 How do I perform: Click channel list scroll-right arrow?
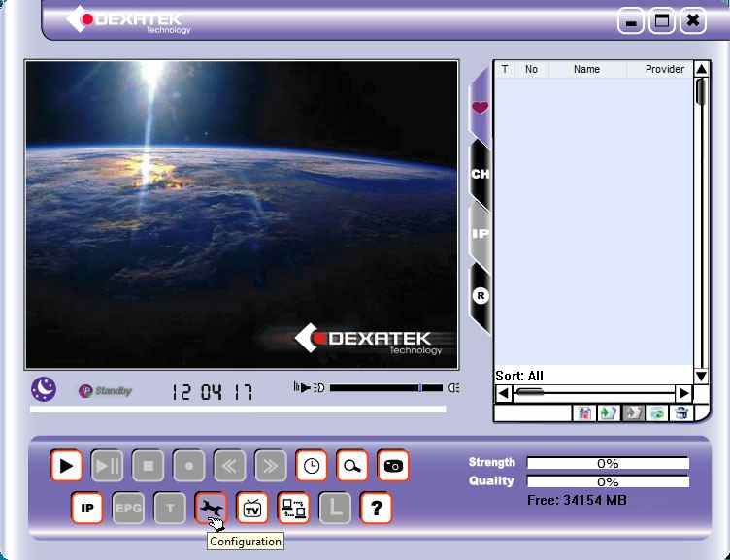point(684,393)
